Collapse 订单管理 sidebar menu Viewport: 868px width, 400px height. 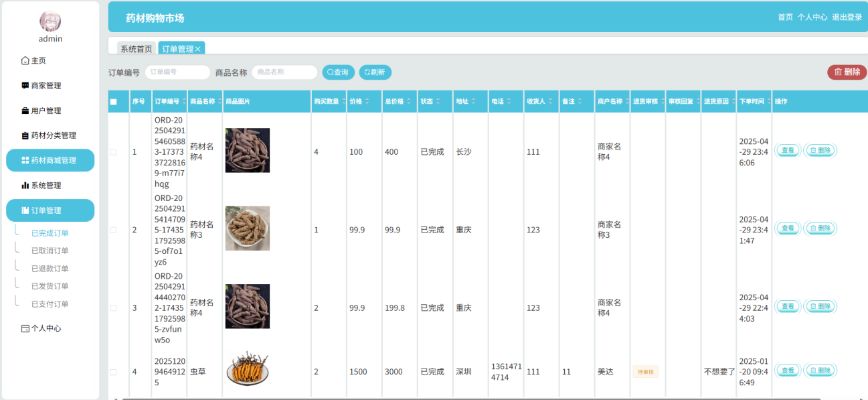(50, 210)
